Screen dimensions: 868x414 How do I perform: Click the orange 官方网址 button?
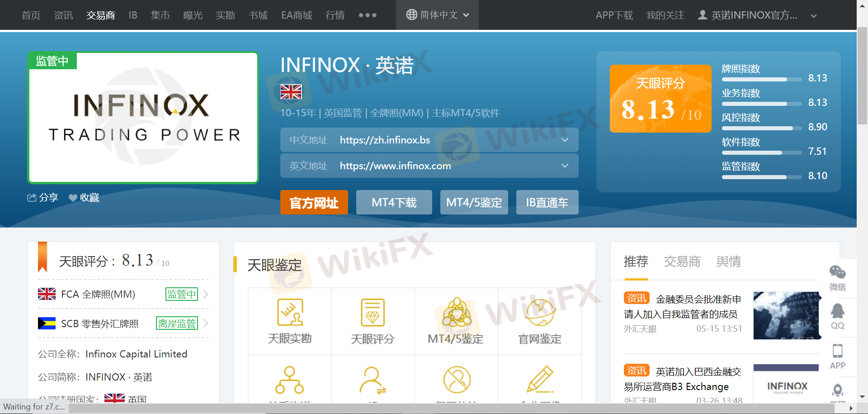coord(314,203)
